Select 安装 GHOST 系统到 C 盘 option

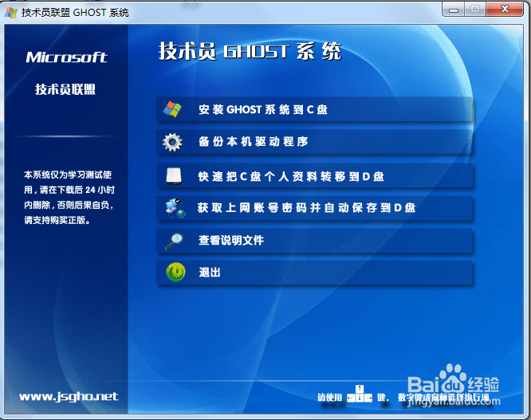(315, 109)
